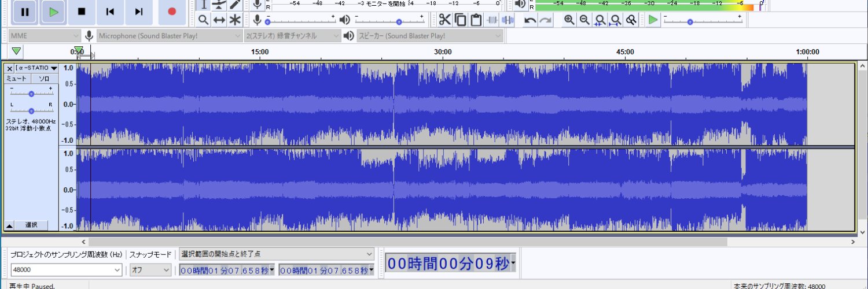Select the Multi-tool asterisk icon
The height and width of the screenshot is (289, 868).
tap(234, 20)
